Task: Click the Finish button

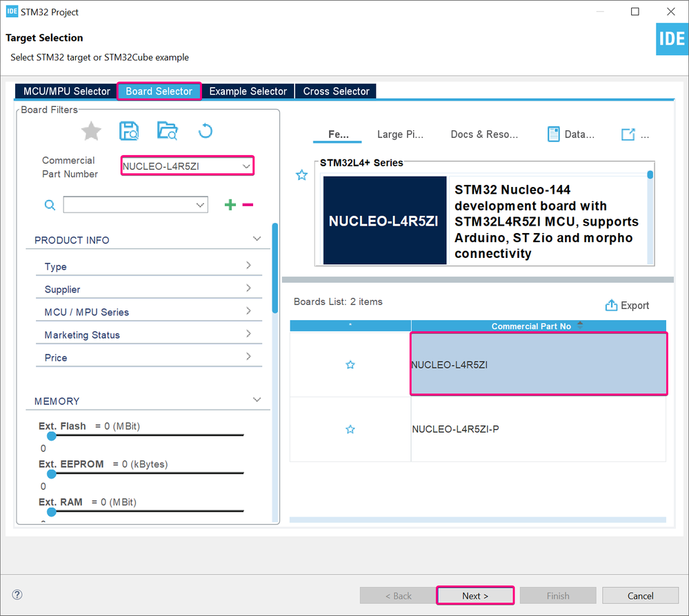Action: 558,596
